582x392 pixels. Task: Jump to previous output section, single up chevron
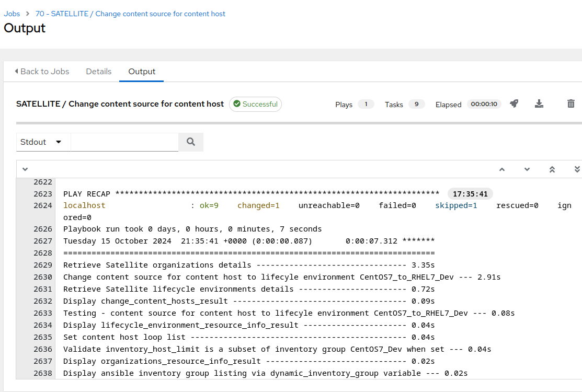tap(502, 169)
